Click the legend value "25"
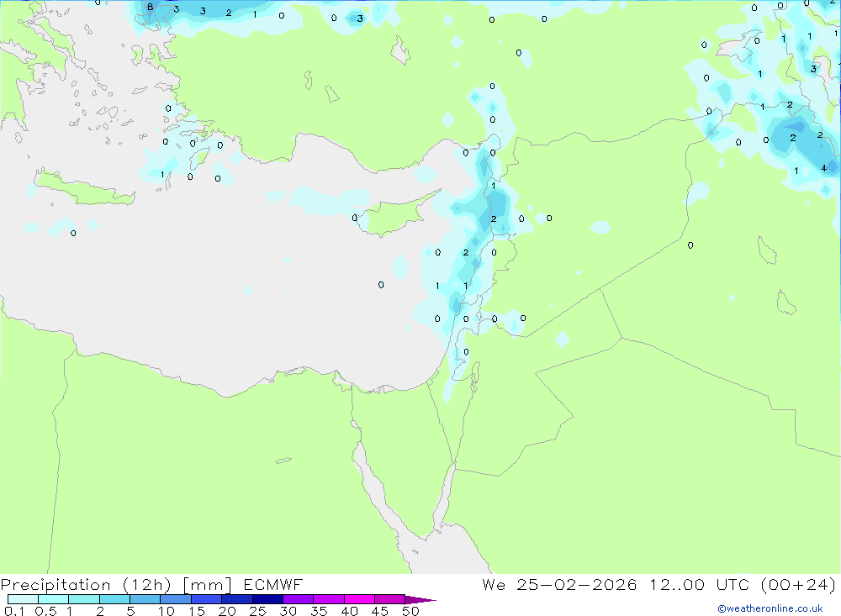Image resolution: width=841 pixels, height=616 pixels. (x=257, y=611)
